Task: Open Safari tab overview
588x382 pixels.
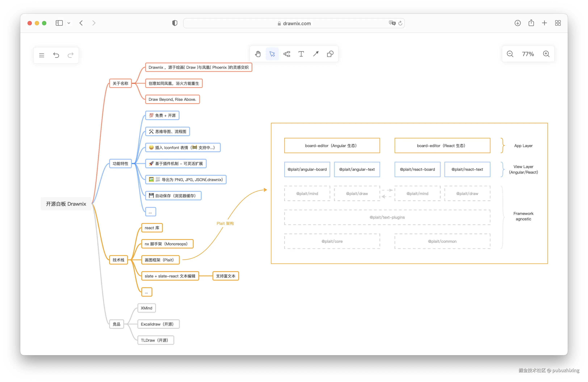Action: click(558, 23)
